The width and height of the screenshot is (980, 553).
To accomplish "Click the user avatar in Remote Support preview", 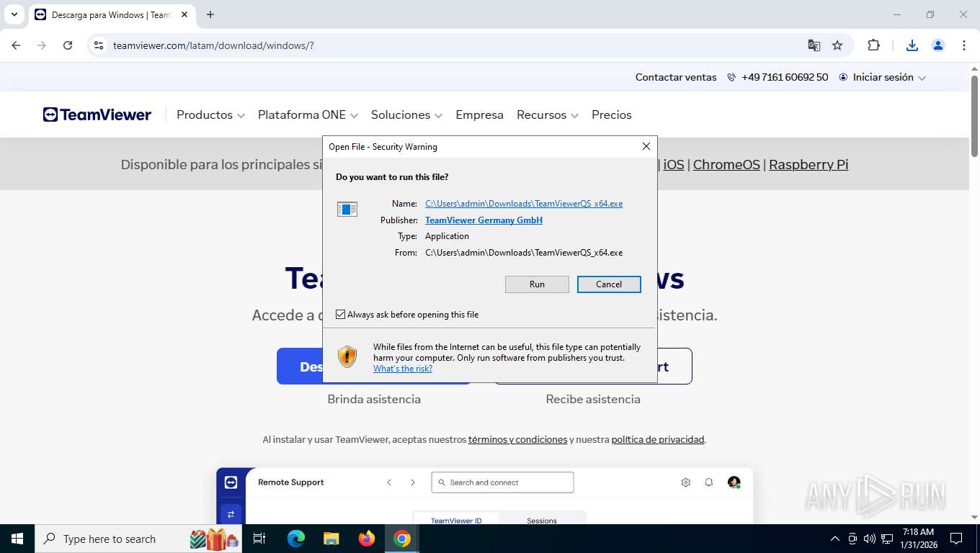I will [734, 482].
